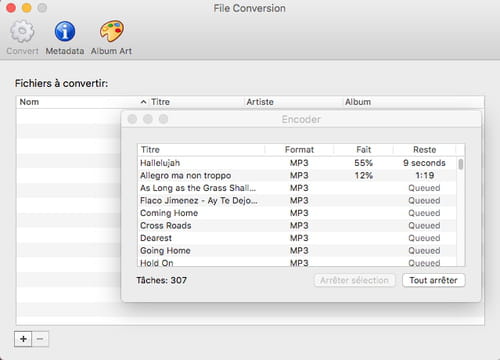
Task: Stop all tasks with Tout arrêter
Action: pyautogui.click(x=433, y=280)
